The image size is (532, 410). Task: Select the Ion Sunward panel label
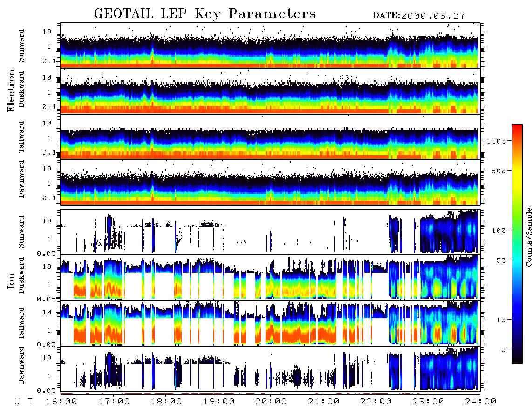[x=21, y=232]
